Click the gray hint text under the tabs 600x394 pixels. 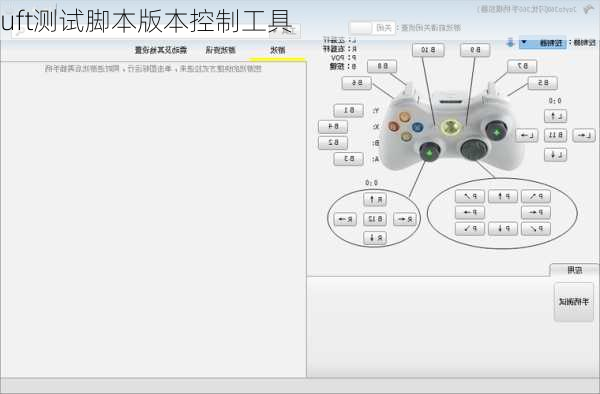pyautogui.click(x=153, y=69)
